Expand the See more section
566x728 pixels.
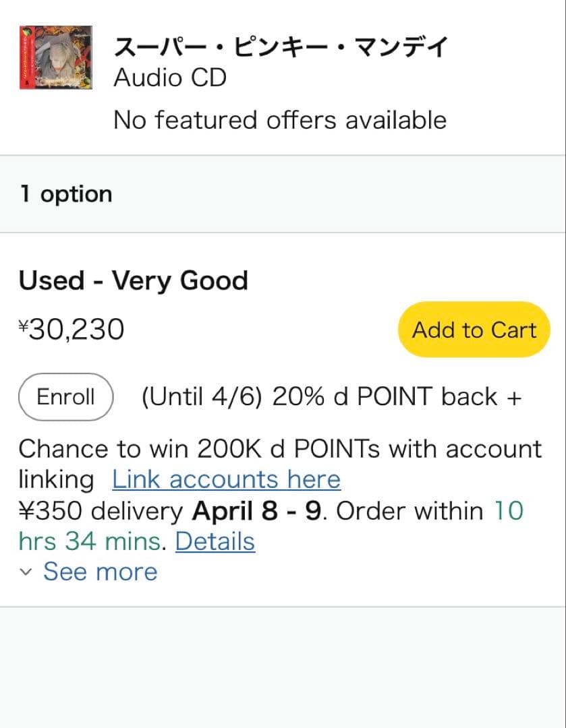tap(100, 572)
